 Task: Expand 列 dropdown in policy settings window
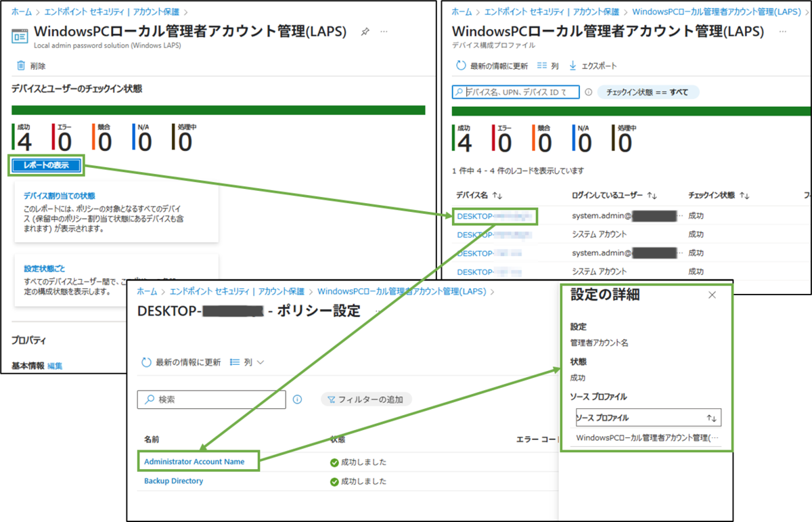click(247, 362)
